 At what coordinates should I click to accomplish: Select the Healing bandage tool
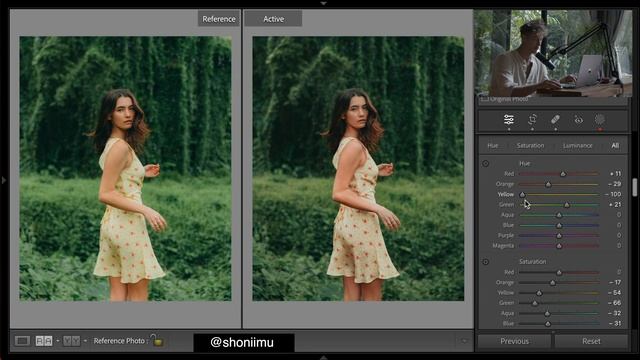tap(555, 120)
